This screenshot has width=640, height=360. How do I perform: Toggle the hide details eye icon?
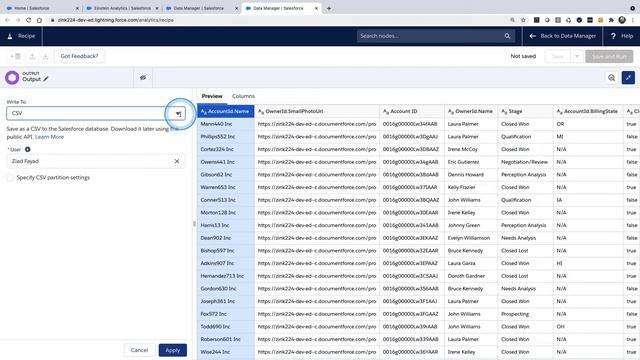pyautogui.click(x=143, y=78)
